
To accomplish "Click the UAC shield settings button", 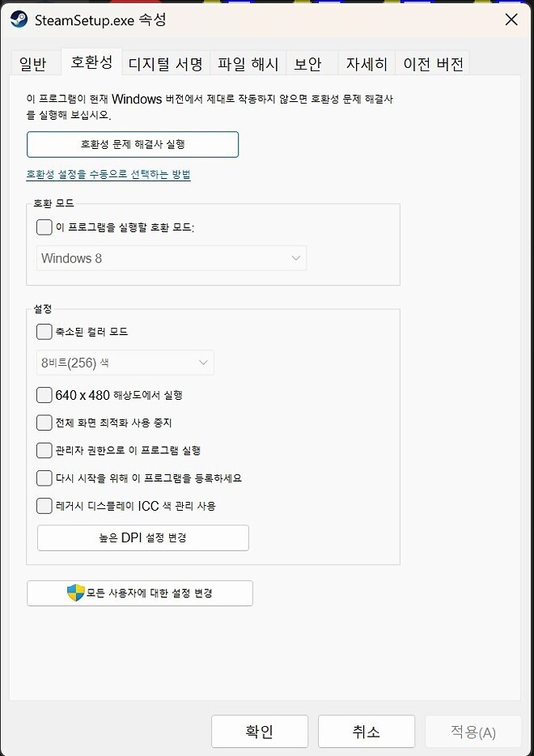I will click(x=139, y=593).
